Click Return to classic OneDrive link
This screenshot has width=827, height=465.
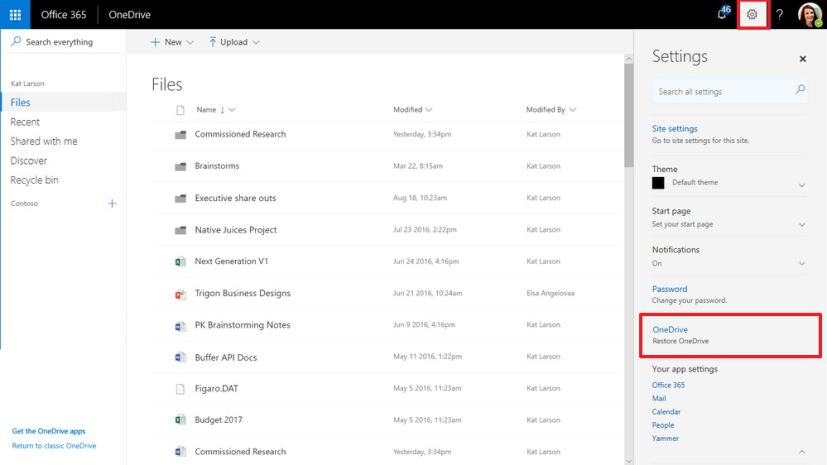pyautogui.click(x=54, y=445)
